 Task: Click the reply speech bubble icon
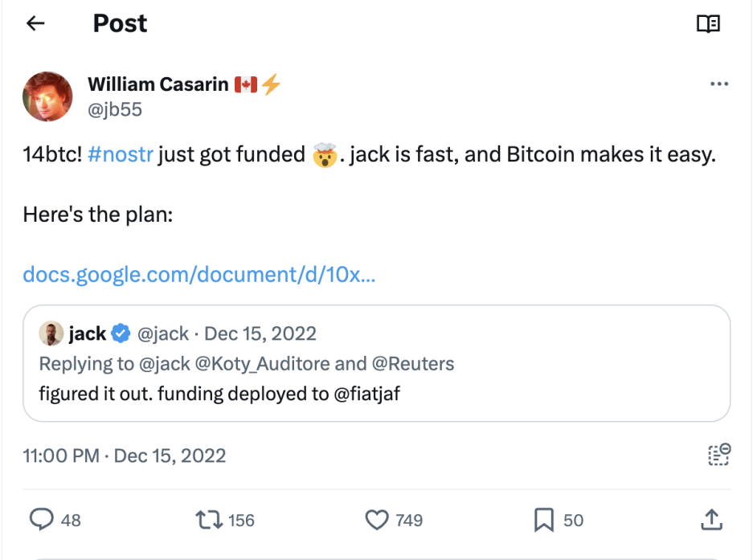point(41,520)
